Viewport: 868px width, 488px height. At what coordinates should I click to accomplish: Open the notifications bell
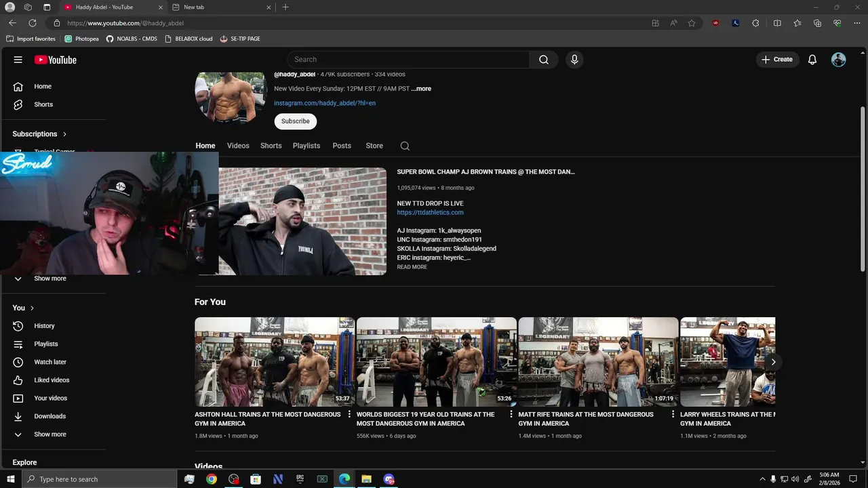(x=812, y=60)
